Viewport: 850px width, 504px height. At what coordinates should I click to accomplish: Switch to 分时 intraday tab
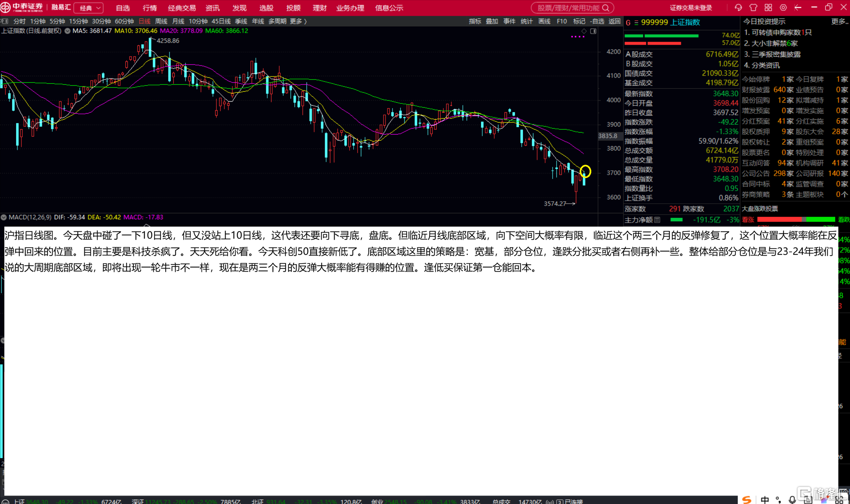(19, 21)
